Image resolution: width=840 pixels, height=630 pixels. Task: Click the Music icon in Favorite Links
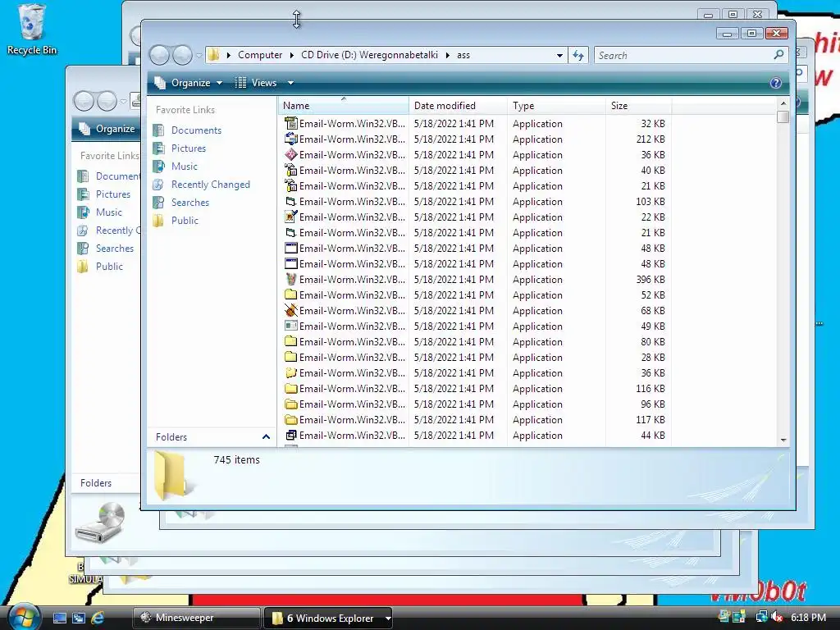158,167
